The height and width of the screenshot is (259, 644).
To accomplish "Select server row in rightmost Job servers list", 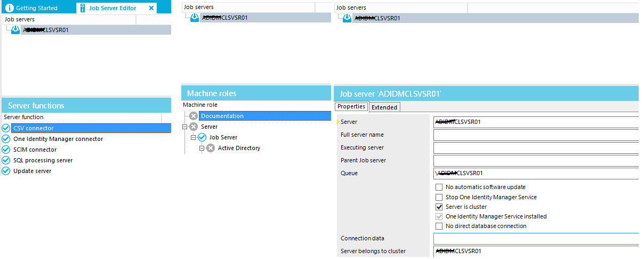I will 495,18.
